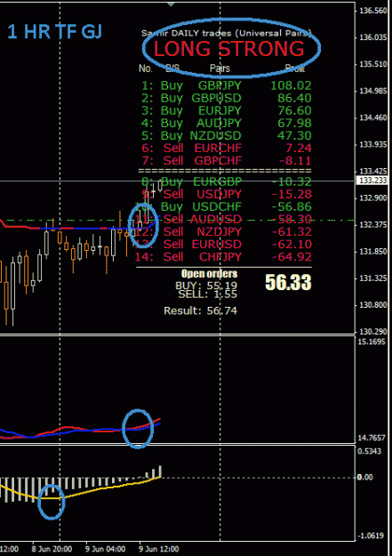This screenshot has width=392, height=556.
Task: Click the 108.02 profit value
Action: click(x=291, y=85)
